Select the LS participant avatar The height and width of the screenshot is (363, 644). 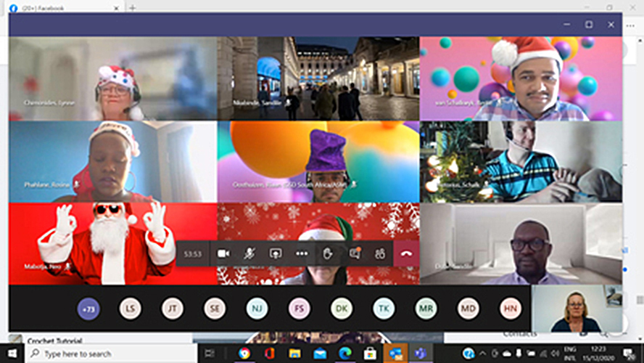(x=131, y=309)
